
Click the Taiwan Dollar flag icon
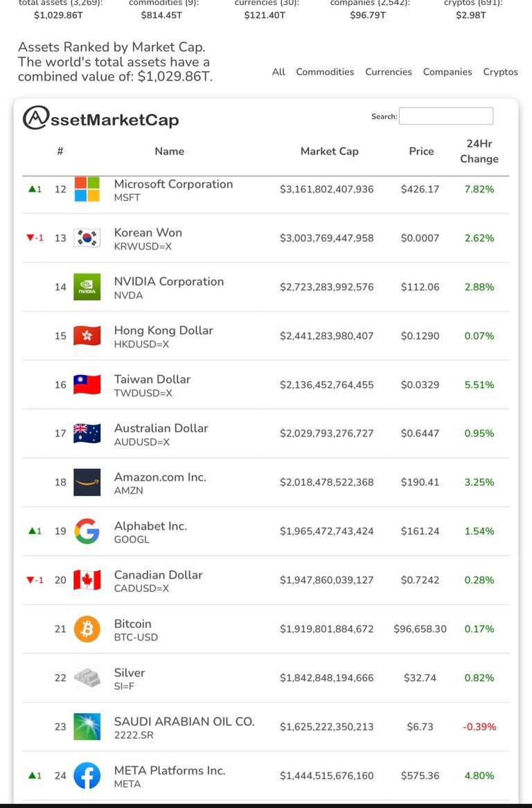[87, 385]
